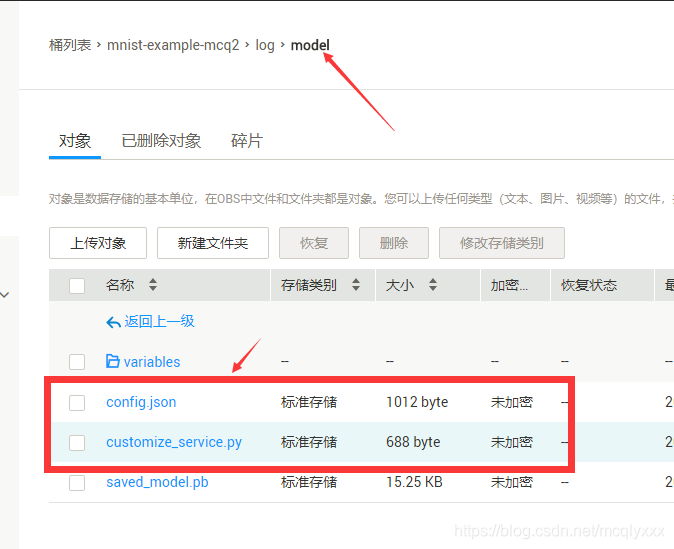Click the 返回上一级 link
Screen dimensions: 674x549
click(x=159, y=321)
